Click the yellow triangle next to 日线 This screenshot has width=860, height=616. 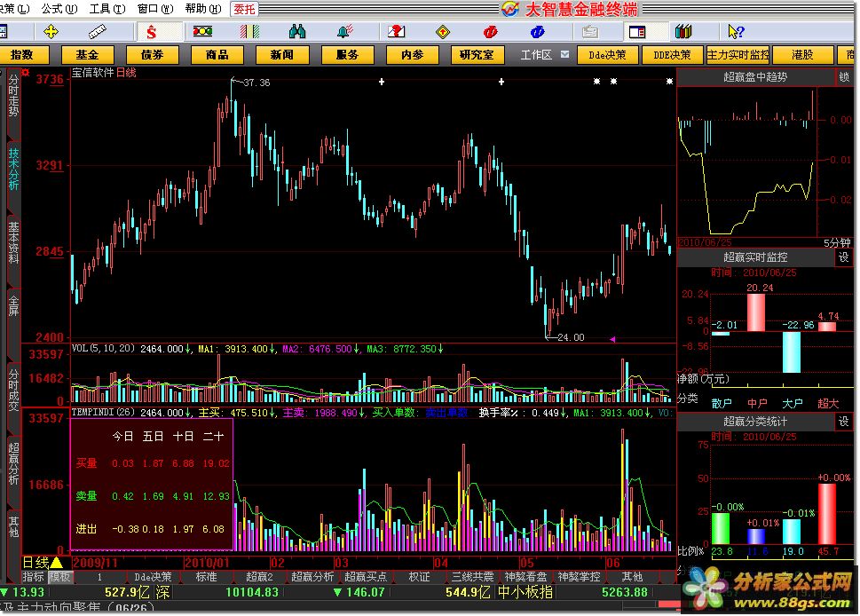[57, 562]
